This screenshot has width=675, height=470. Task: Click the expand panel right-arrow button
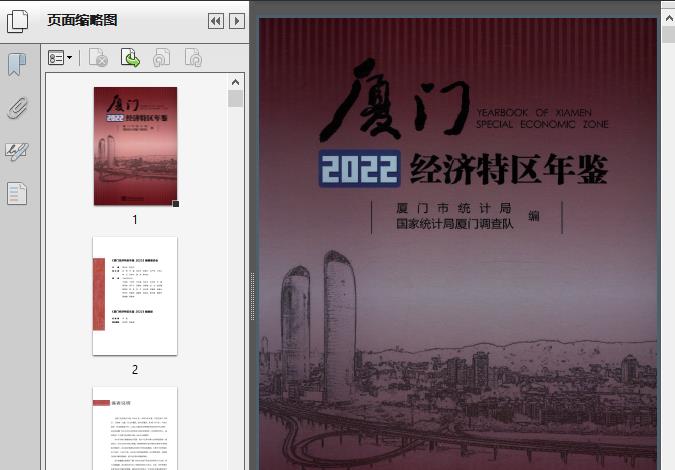pos(237,21)
